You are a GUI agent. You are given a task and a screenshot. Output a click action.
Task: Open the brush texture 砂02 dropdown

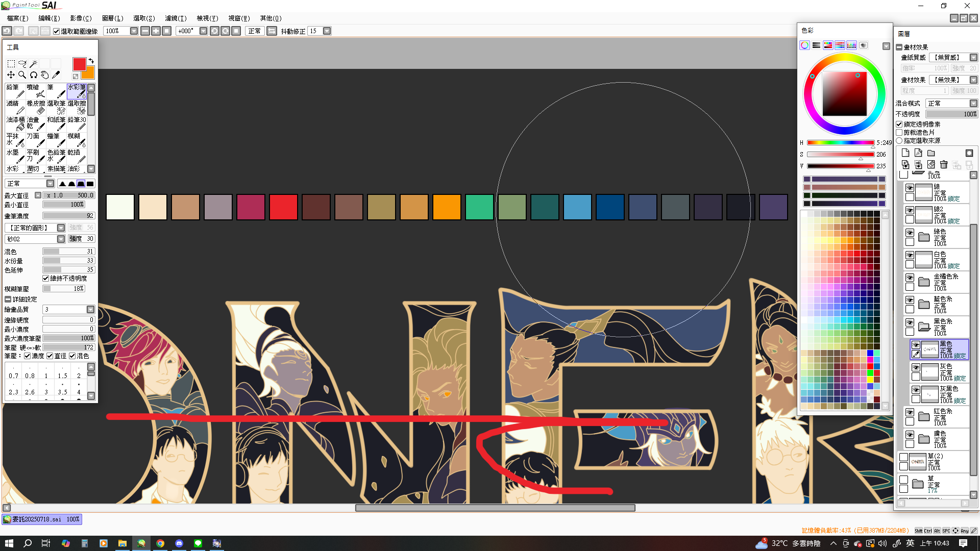pos(61,239)
